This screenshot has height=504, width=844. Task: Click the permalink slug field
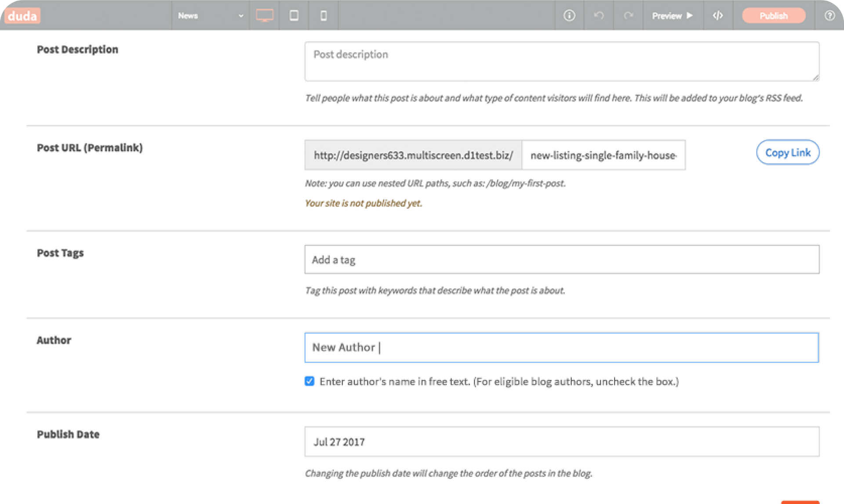(x=604, y=155)
